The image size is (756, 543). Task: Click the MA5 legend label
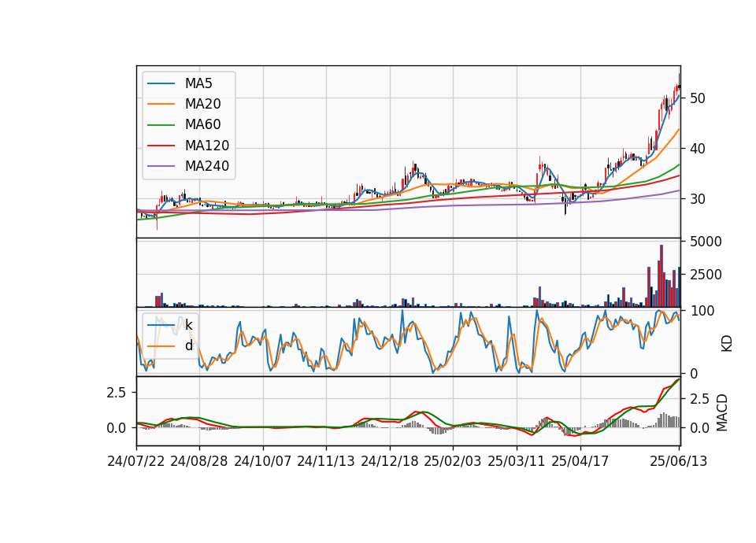(198, 83)
